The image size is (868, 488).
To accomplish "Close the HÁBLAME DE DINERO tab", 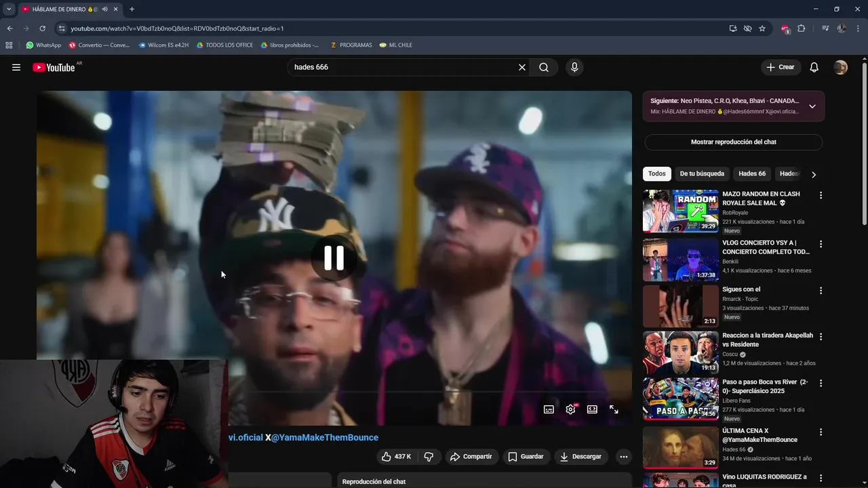I will click(116, 9).
